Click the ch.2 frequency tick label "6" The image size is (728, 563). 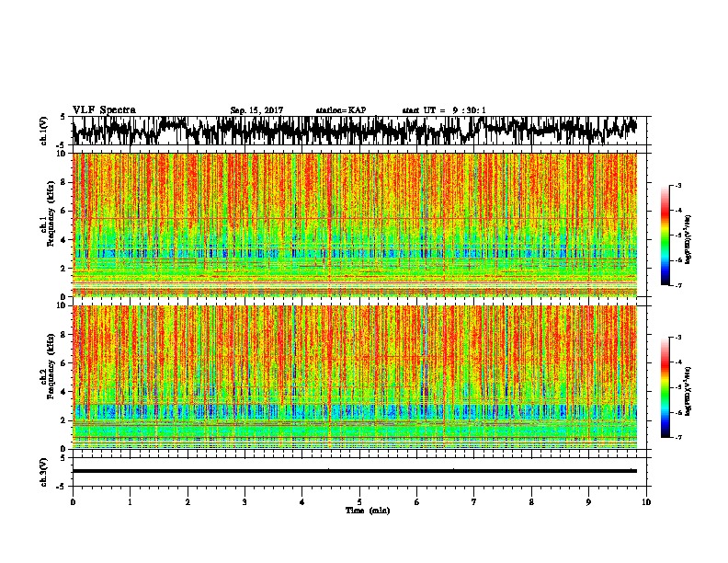[64, 363]
